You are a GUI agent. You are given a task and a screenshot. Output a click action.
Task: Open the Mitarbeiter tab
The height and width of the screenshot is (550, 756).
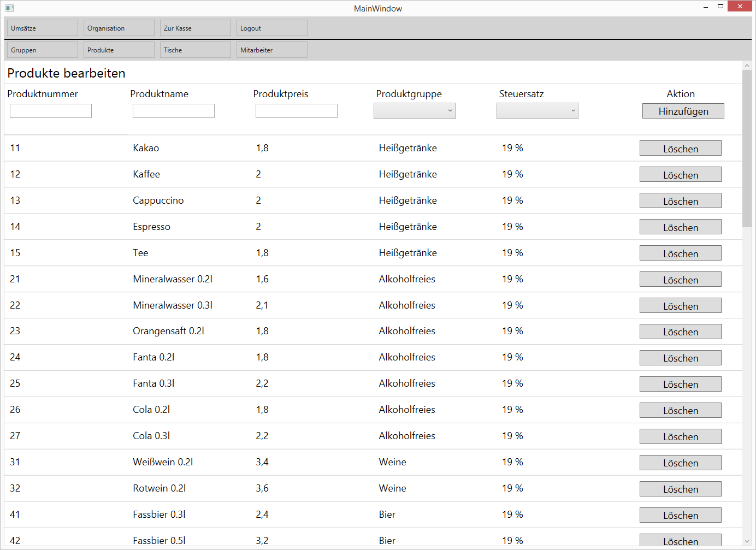pos(271,50)
